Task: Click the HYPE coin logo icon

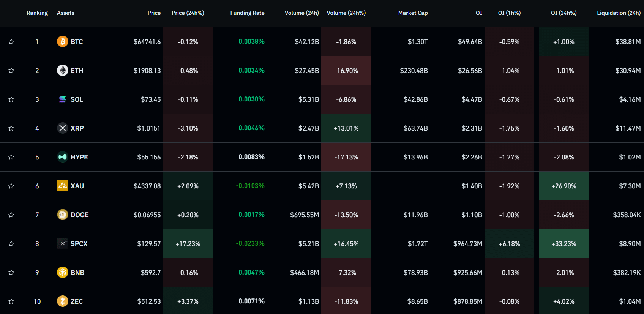Action: [x=63, y=157]
